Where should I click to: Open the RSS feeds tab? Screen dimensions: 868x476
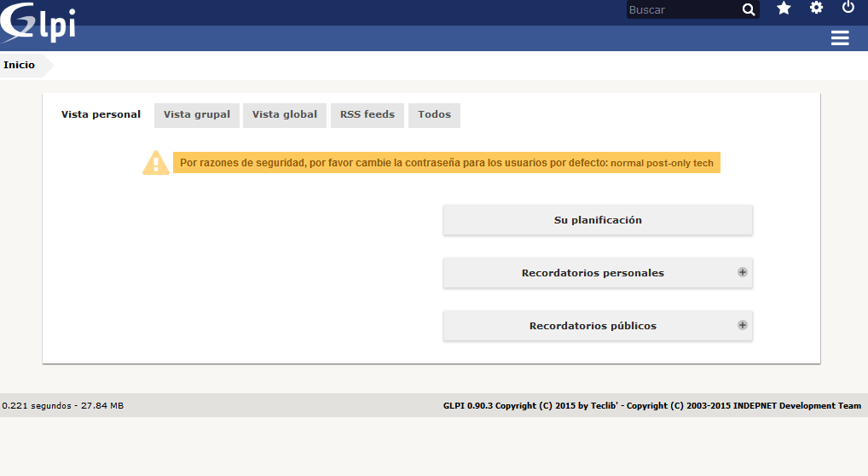point(367,114)
